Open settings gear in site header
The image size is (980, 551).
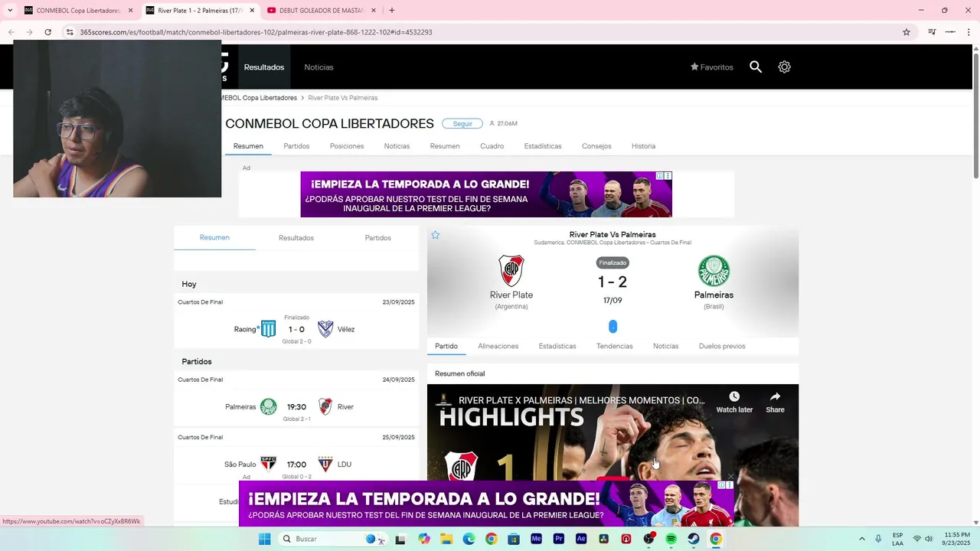tap(784, 67)
